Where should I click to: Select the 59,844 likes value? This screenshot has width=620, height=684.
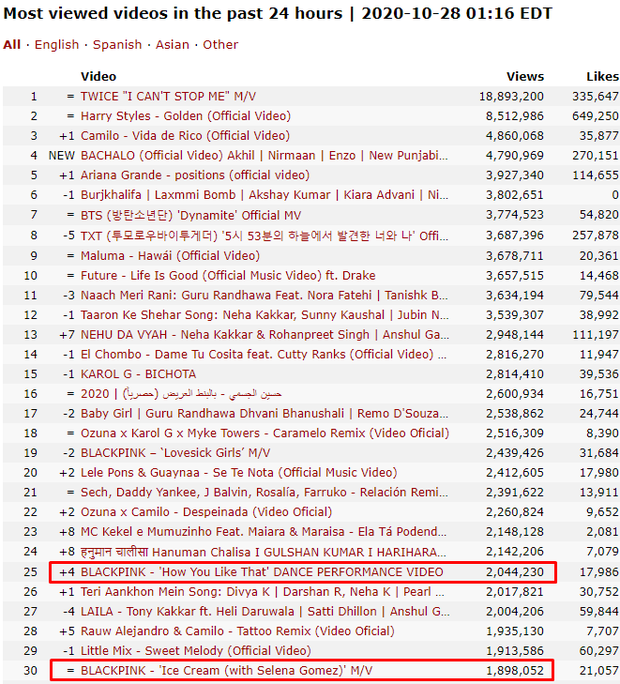(x=599, y=611)
